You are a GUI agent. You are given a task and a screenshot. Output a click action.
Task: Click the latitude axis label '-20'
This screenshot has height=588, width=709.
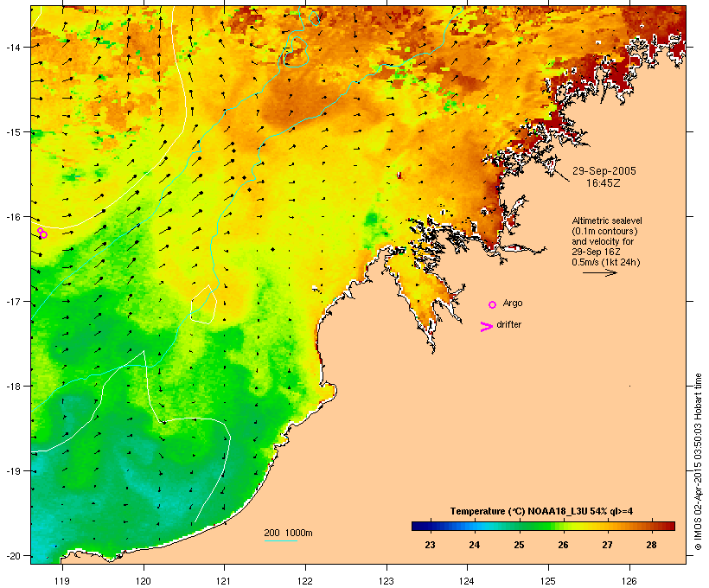[12, 555]
